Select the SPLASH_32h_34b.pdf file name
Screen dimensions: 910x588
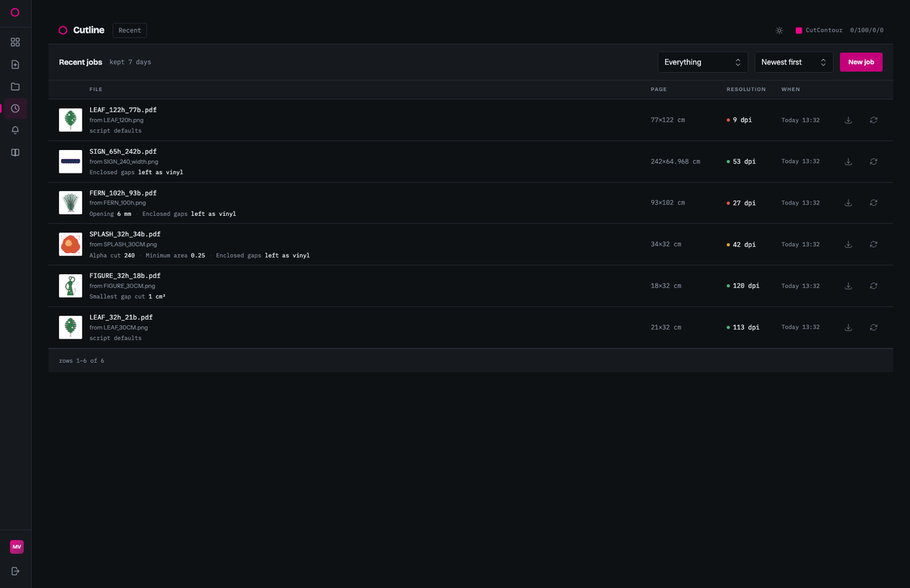(125, 234)
